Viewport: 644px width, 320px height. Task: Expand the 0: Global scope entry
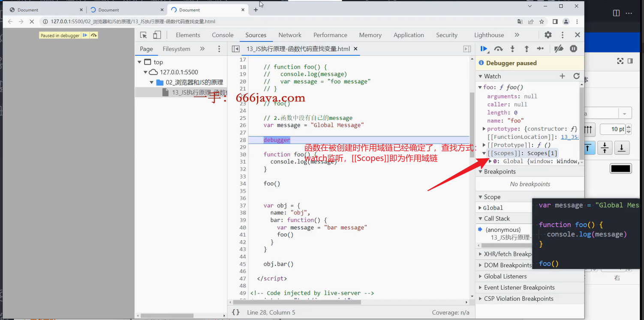click(490, 161)
